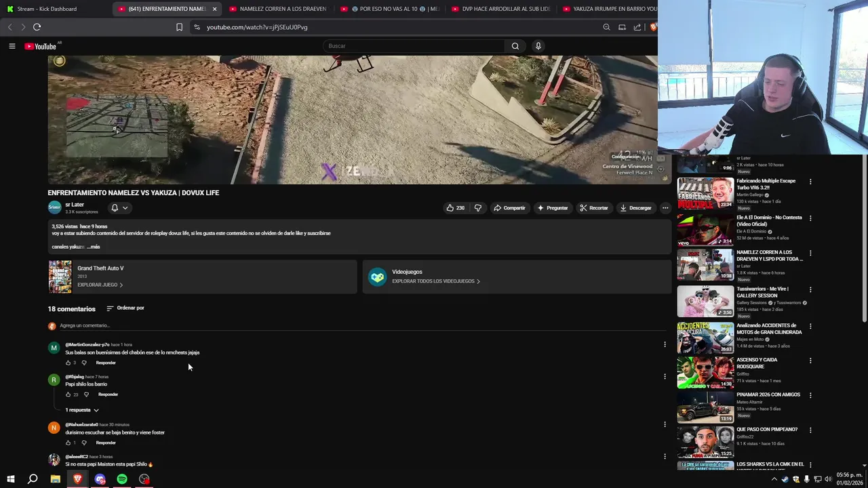Click the search magnifier button
The height and width of the screenshot is (488, 868).
tap(515, 46)
